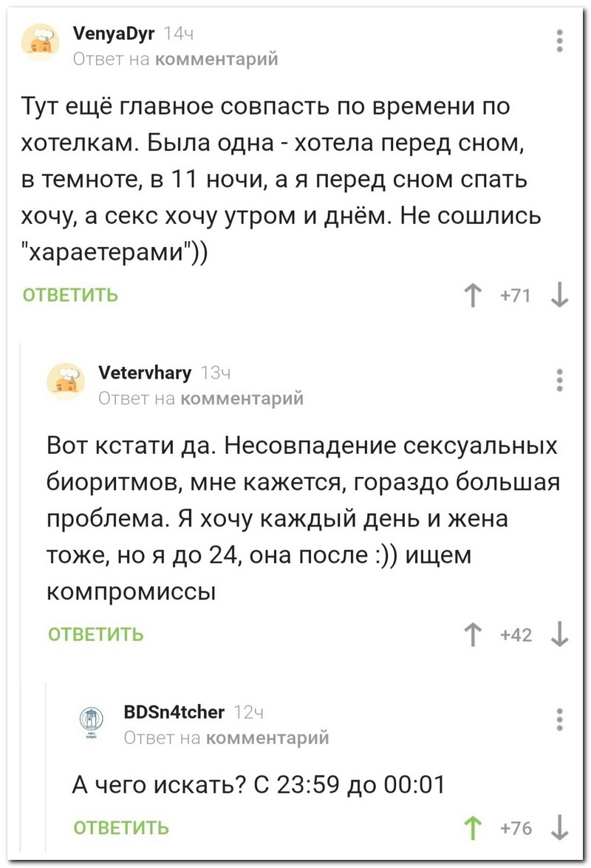
Task: Open BDSn4tcher username link
Action: click(174, 712)
